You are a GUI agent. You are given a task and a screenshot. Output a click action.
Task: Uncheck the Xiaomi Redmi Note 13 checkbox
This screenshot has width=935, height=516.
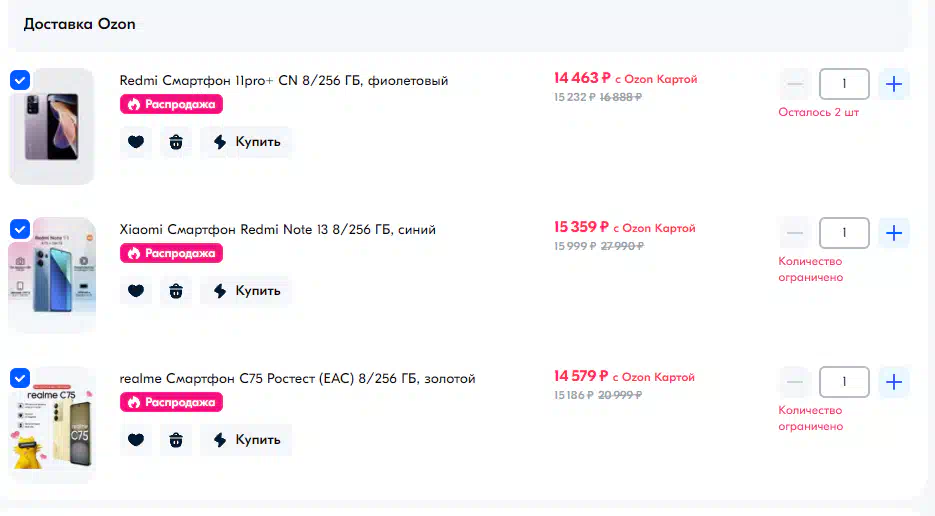tap(20, 229)
